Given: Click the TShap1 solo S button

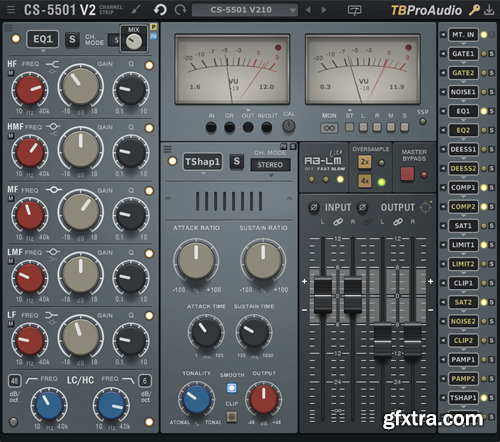Looking at the screenshot, I should tap(237, 162).
